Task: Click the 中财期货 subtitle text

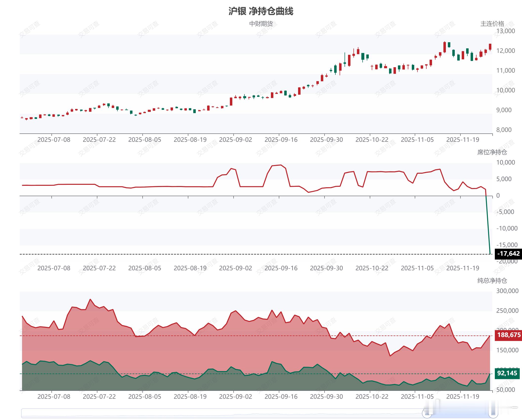Action: click(261, 24)
